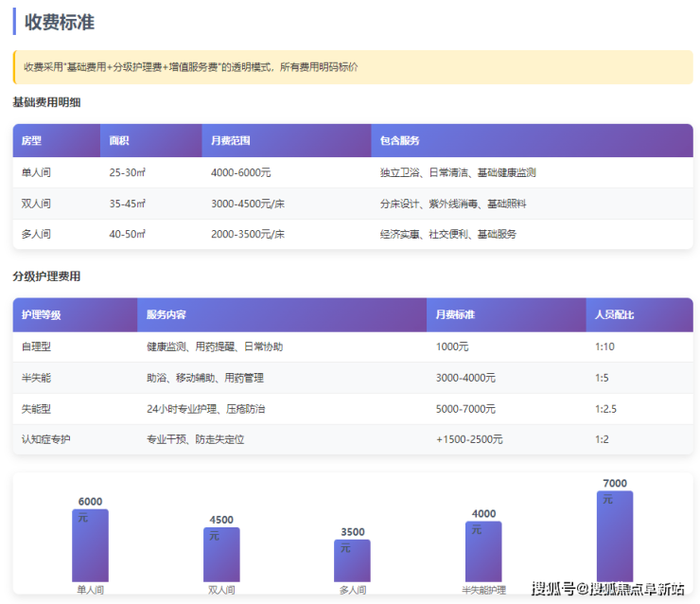This screenshot has height=604, width=700.
Task: Click the 人员配比 column header
Action: (614, 314)
